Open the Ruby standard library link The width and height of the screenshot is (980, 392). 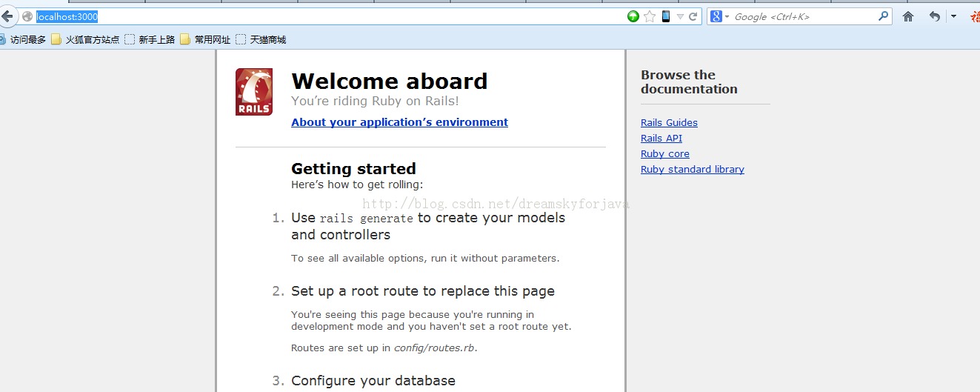693,170
